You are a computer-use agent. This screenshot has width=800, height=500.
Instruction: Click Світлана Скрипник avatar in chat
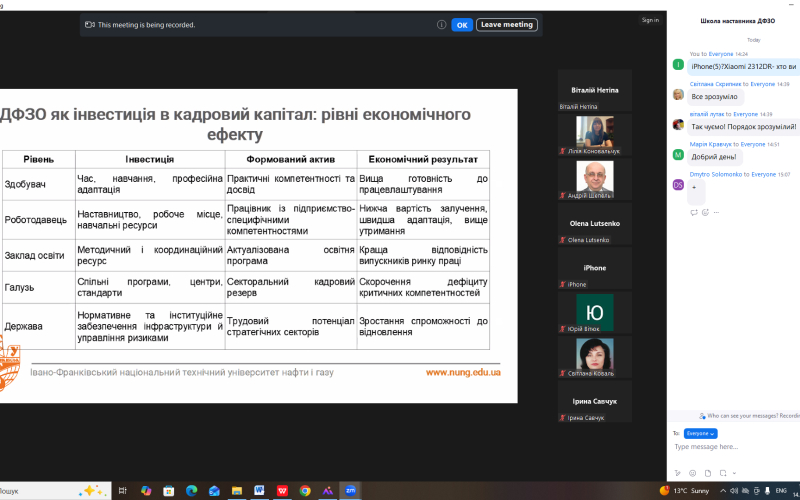click(x=678, y=94)
